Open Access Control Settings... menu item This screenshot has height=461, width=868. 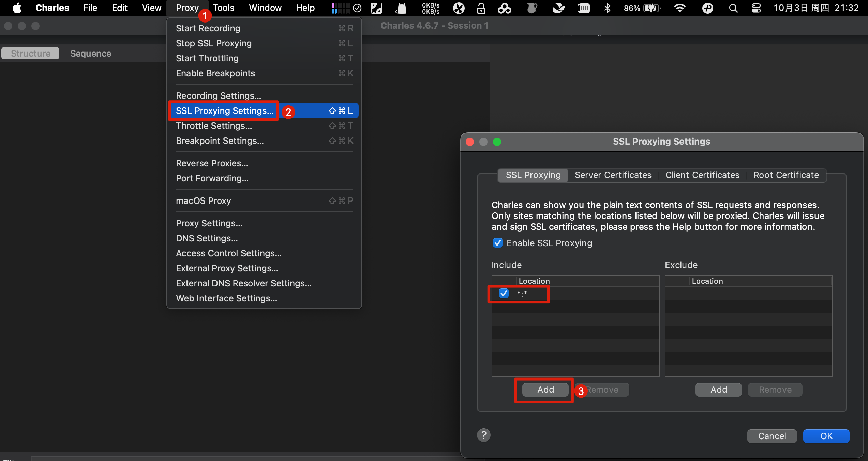pyautogui.click(x=264, y=253)
